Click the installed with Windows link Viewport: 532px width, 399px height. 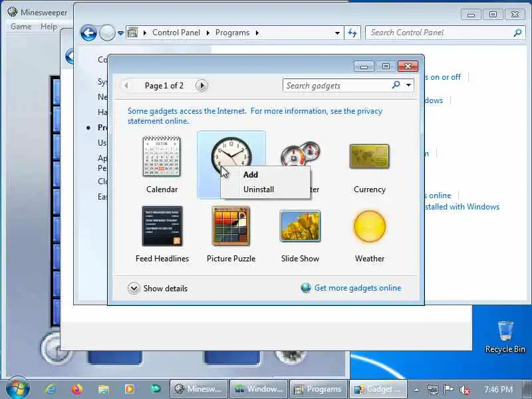[462, 207]
